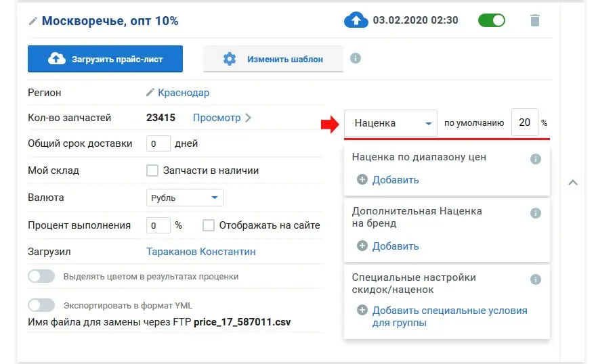The width and height of the screenshot is (596, 364).
Task: Click the Москворечье, опт 10% title
Action: tap(110, 21)
